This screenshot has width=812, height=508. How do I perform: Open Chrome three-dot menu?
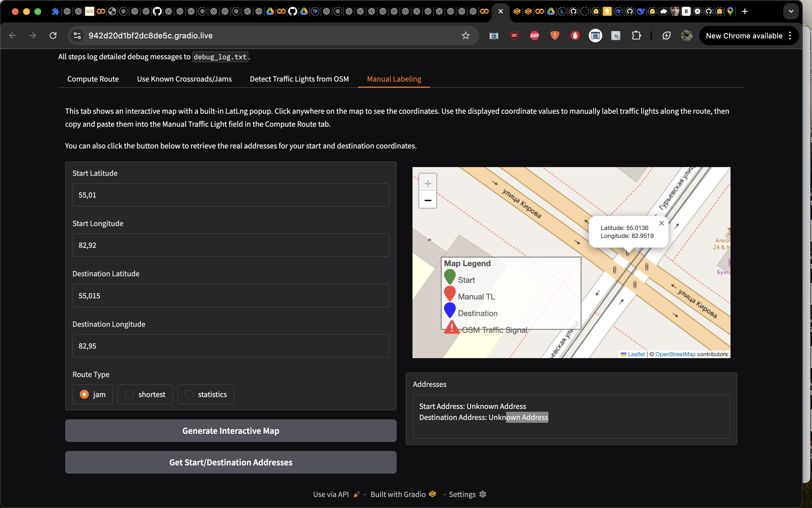click(x=790, y=36)
